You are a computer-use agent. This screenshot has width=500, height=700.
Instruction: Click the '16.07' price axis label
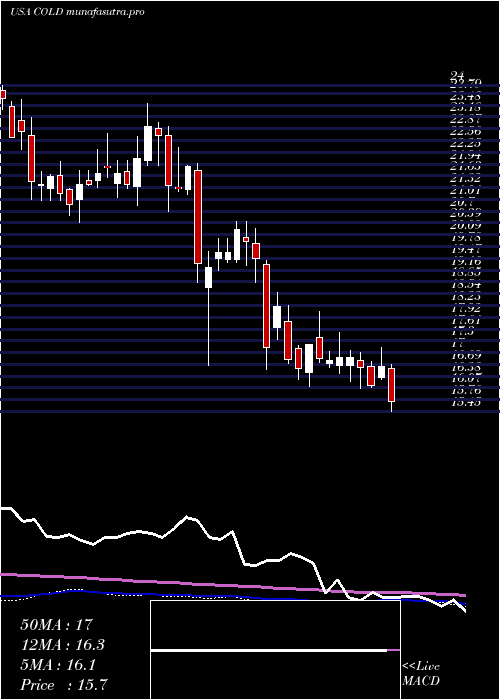(x=466, y=379)
